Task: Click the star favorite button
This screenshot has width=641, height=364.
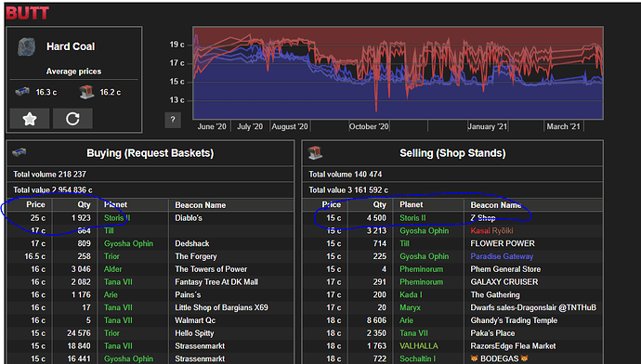Action: coord(30,119)
